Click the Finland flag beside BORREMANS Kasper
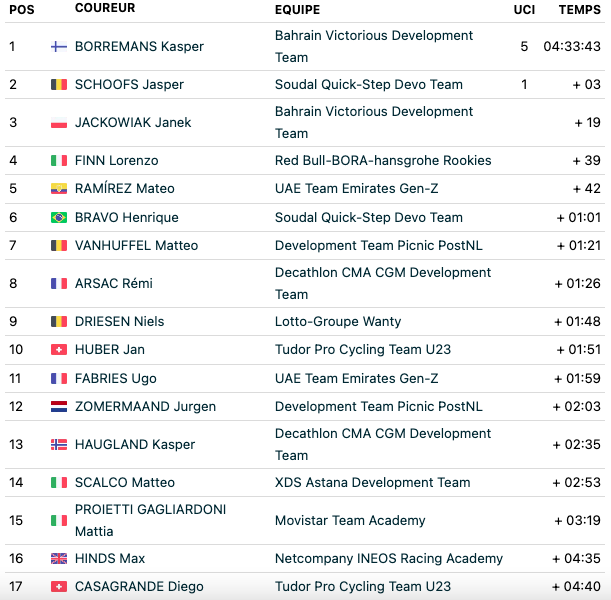Screen dimensions: 611x600 (59, 47)
